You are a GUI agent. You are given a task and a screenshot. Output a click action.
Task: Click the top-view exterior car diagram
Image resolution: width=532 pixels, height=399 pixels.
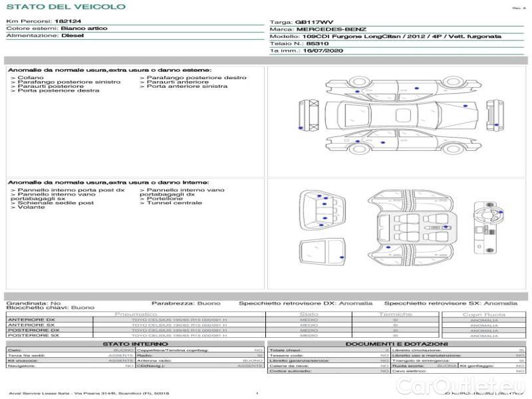coord(402,115)
